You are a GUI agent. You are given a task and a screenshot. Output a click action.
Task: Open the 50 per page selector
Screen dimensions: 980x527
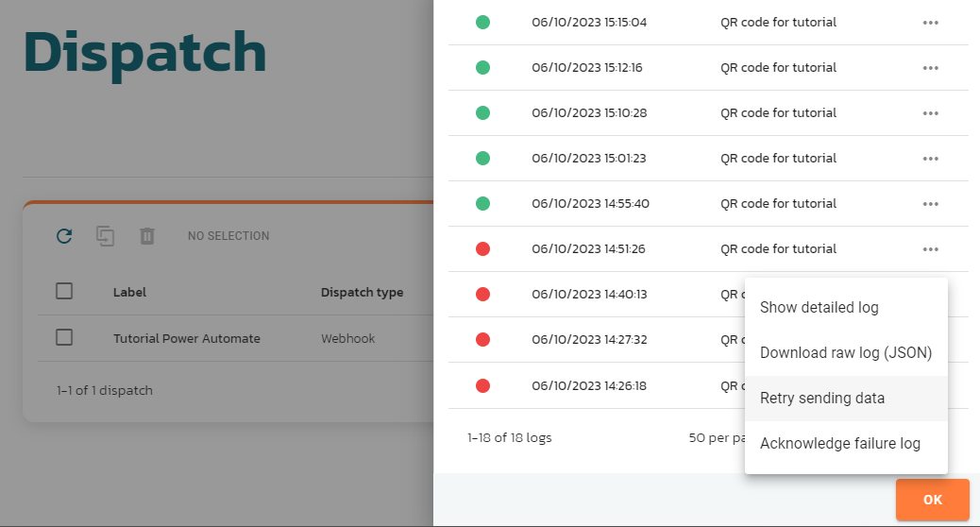tap(717, 437)
